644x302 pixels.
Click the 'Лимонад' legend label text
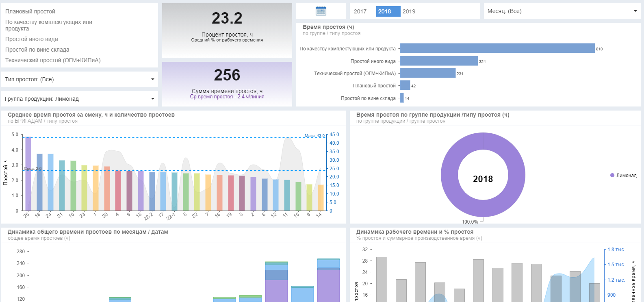click(x=627, y=176)
